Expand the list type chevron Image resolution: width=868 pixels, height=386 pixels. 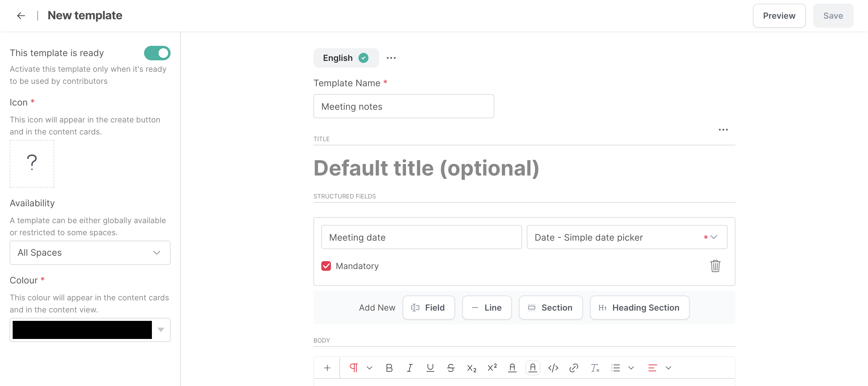631,368
